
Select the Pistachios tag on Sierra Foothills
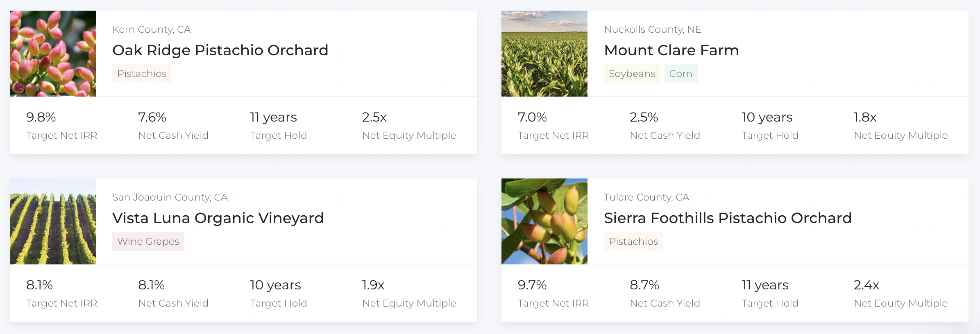pyautogui.click(x=633, y=241)
